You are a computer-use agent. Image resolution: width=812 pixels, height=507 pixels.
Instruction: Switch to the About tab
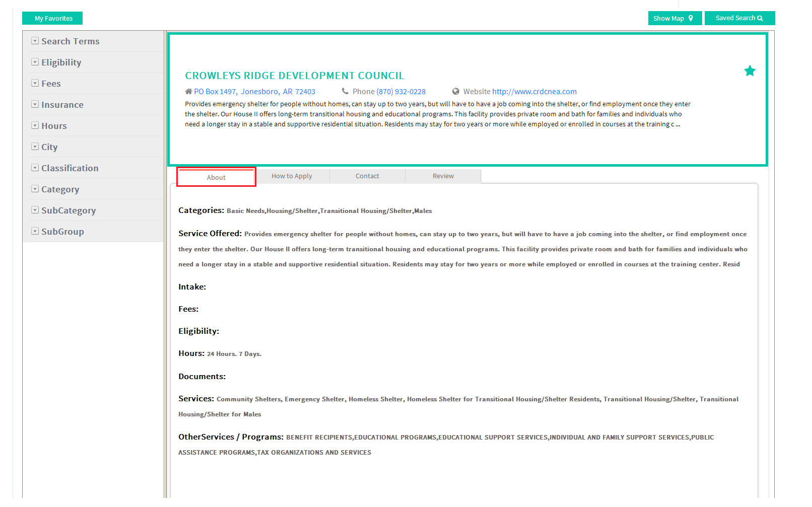point(216,177)
